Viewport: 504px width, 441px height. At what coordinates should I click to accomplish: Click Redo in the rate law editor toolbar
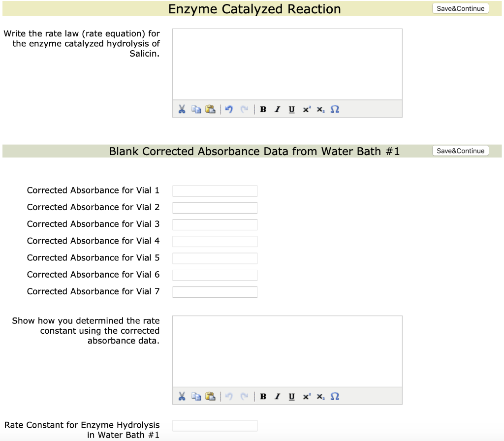[244, 109]
